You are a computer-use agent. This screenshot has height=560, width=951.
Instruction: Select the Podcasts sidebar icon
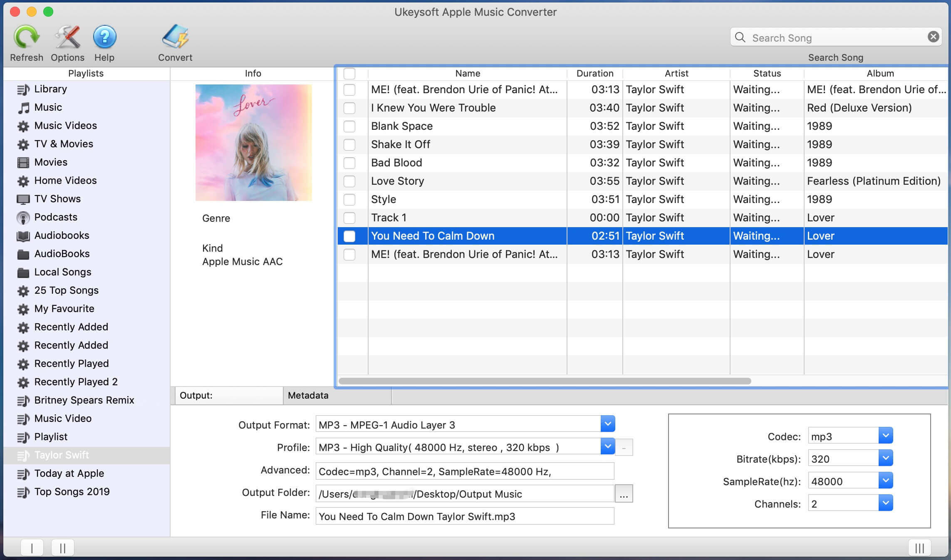tap(23, 217)
